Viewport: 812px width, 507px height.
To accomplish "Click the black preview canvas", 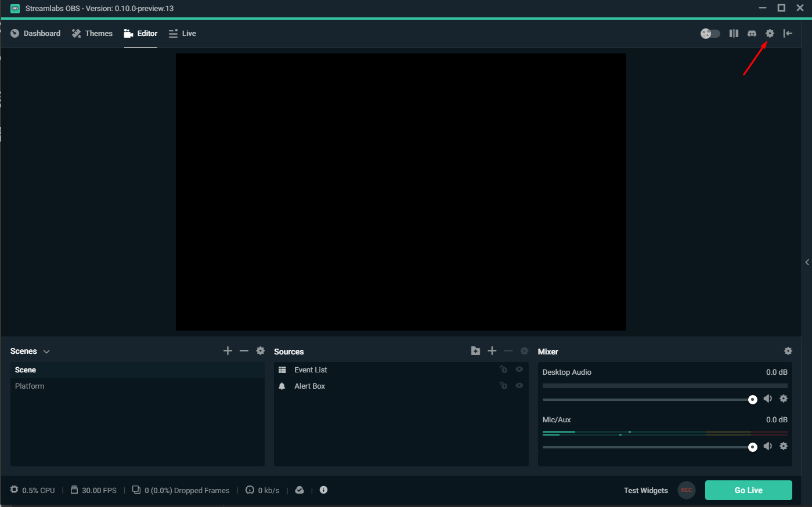I will tap(401, 192).
